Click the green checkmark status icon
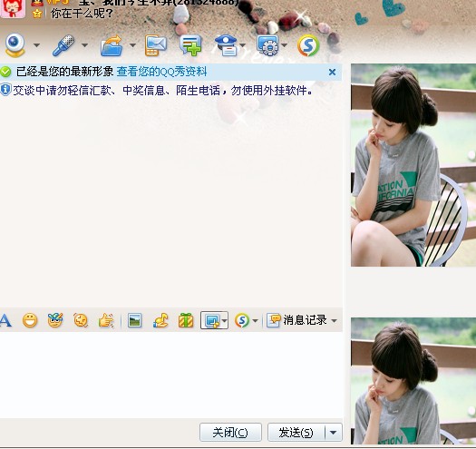Viewport: 476px width, 449px height. [x=5, y=72]
